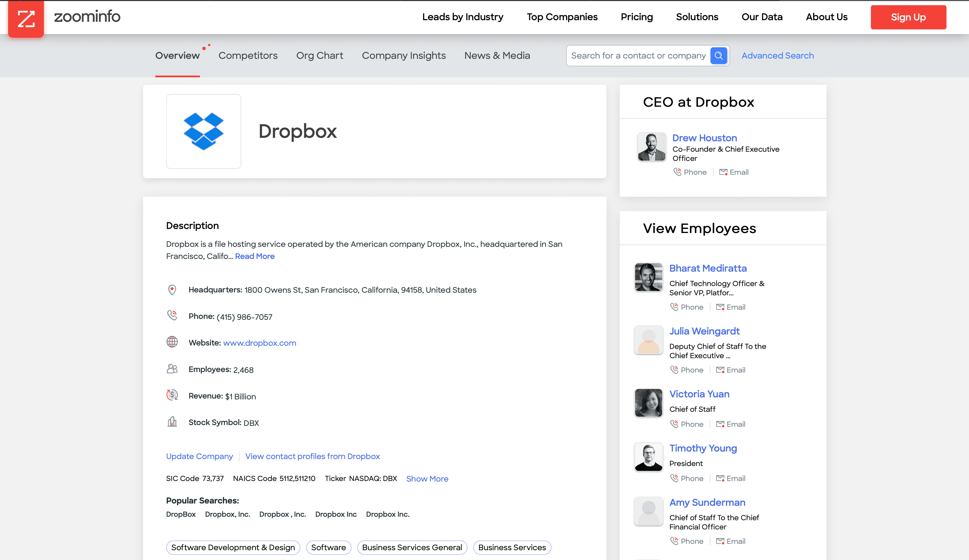969x560 pixels.
Task: Click Drew Houston's Email envelope icon
Action: click(723, 172)
